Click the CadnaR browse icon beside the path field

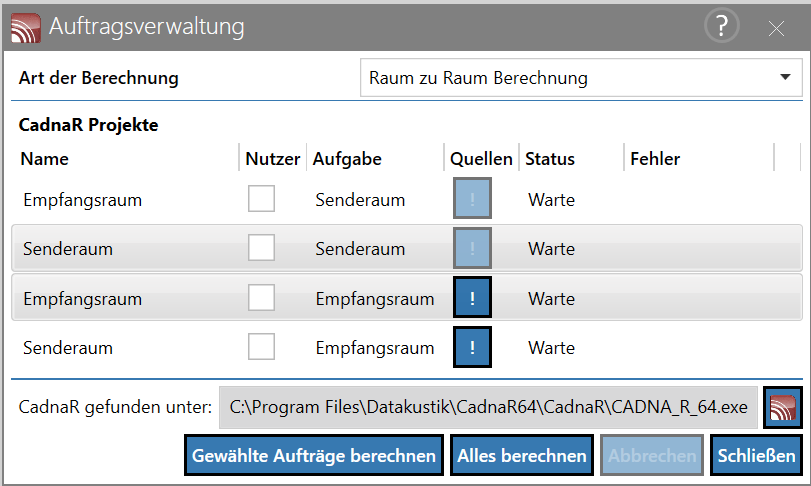(783, 407)
